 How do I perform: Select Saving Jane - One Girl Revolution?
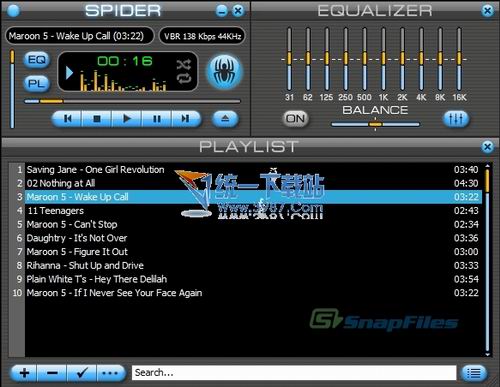point(253,170)
